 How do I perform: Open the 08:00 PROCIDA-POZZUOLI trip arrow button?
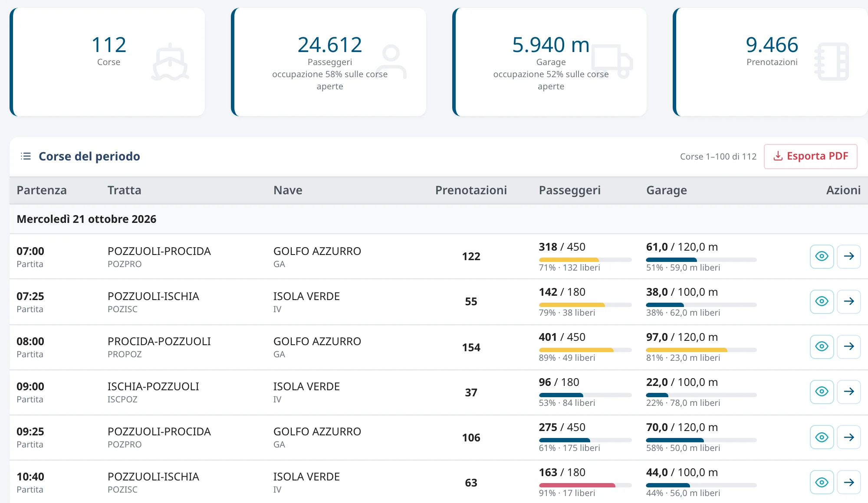[x=849, y=346]
